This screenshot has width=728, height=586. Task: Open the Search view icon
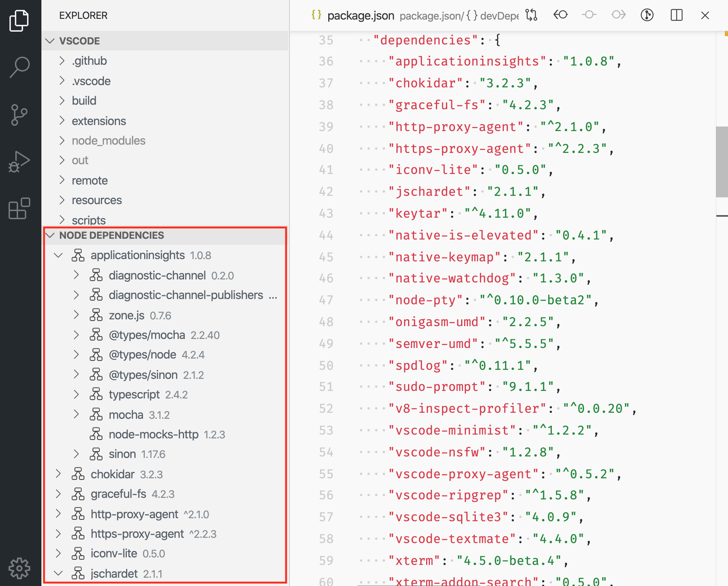tap(19, 67)
